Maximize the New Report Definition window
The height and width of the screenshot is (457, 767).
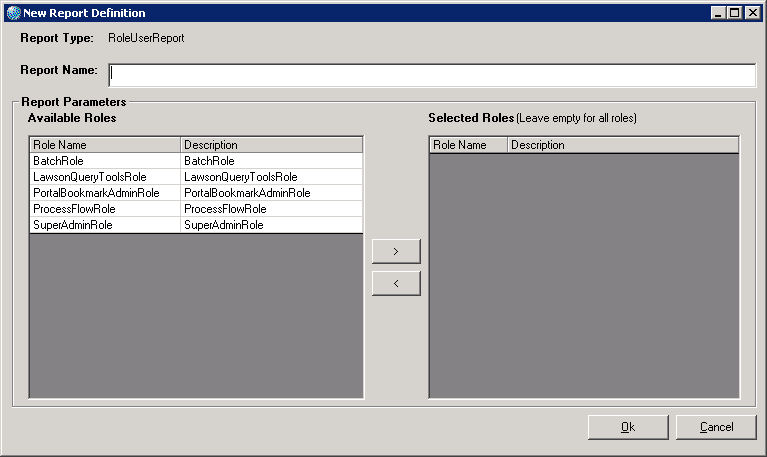[735, 13]
